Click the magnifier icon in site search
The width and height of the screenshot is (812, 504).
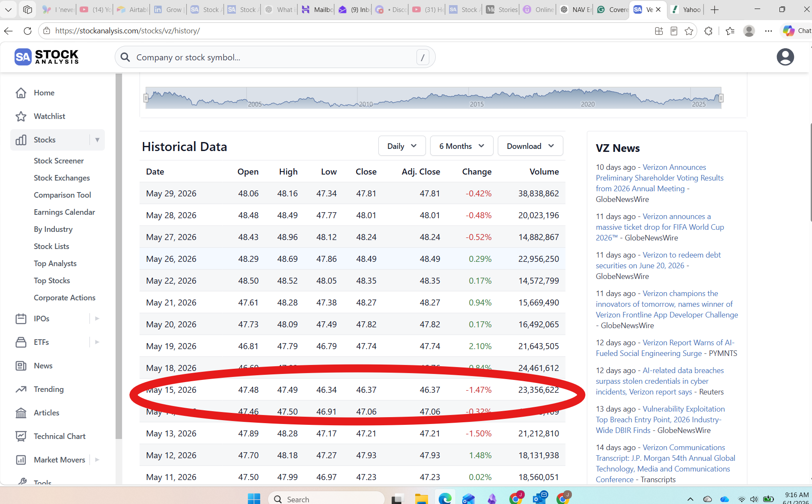125,57
